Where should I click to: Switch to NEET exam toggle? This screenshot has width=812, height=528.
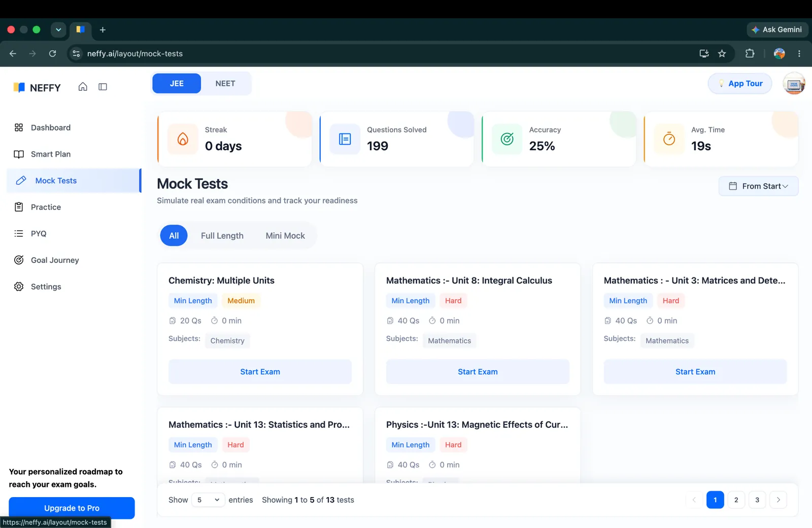tap(225, 83)
